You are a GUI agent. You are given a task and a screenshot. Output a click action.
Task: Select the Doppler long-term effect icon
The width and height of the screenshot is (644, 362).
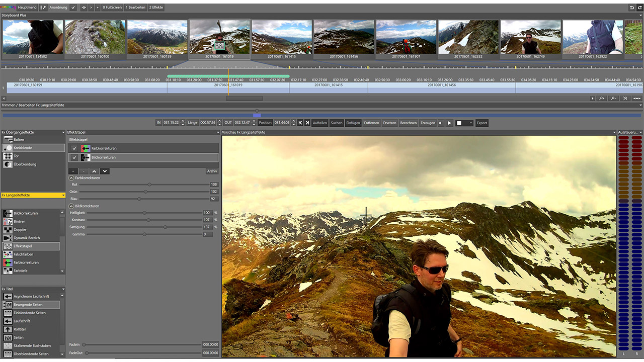click(x=8, y=230)
